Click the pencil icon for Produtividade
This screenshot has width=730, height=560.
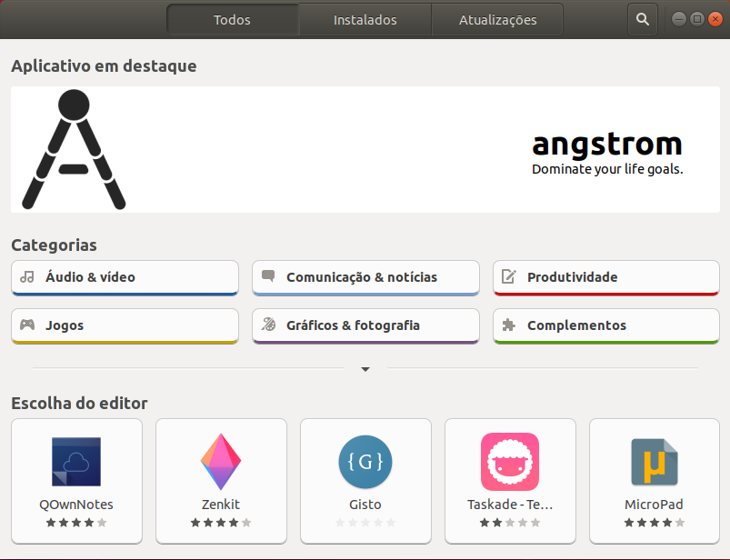pos(508,276)
